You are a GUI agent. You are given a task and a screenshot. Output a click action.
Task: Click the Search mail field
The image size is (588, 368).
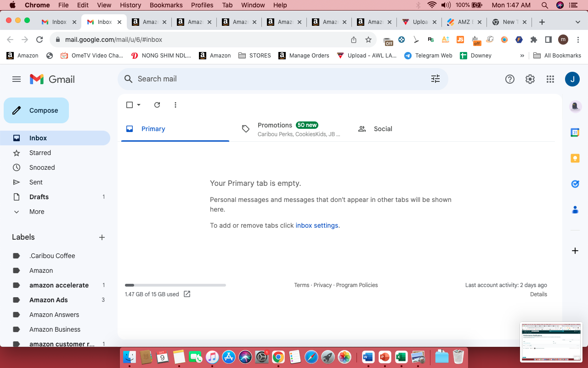tap(283, 79)
